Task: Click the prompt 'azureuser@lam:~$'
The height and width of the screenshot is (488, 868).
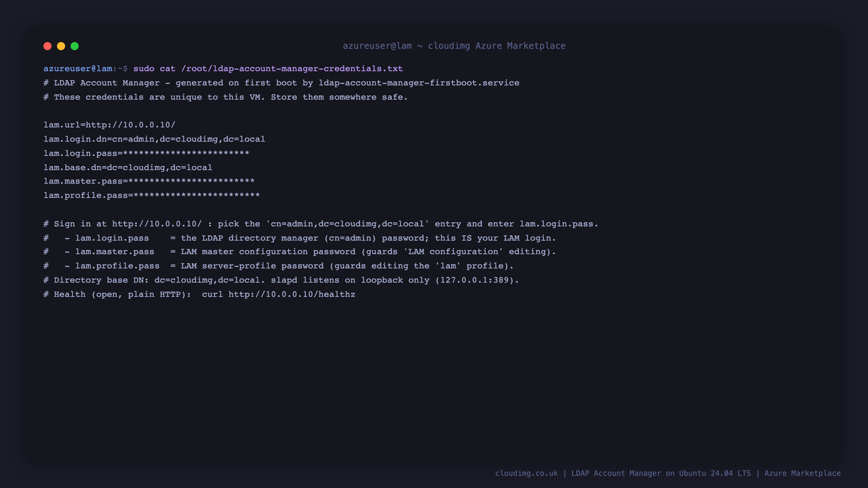Action: (85, 68)
